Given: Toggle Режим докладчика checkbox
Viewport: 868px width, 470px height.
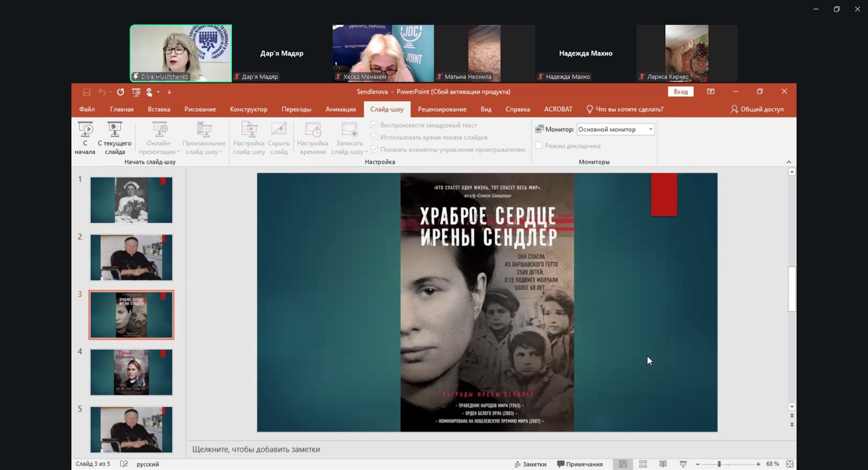Looking at the screenshot, I should pos(539,146).
